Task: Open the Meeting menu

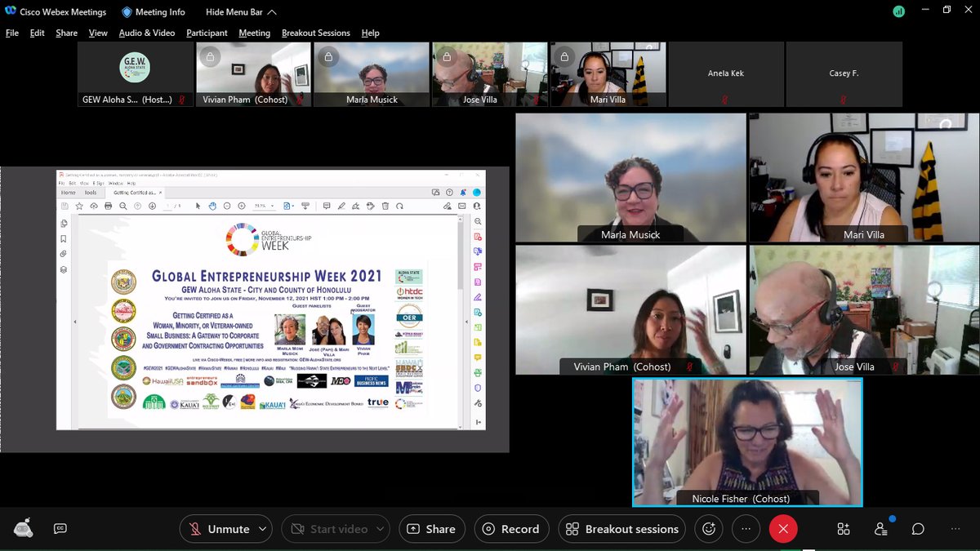Action: (254, 33)
